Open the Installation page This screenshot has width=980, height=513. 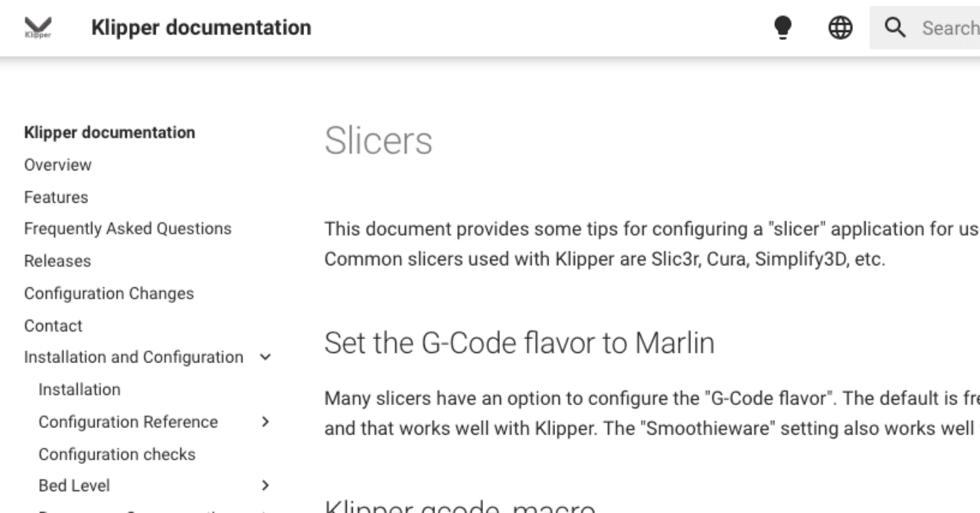(80, 390)
